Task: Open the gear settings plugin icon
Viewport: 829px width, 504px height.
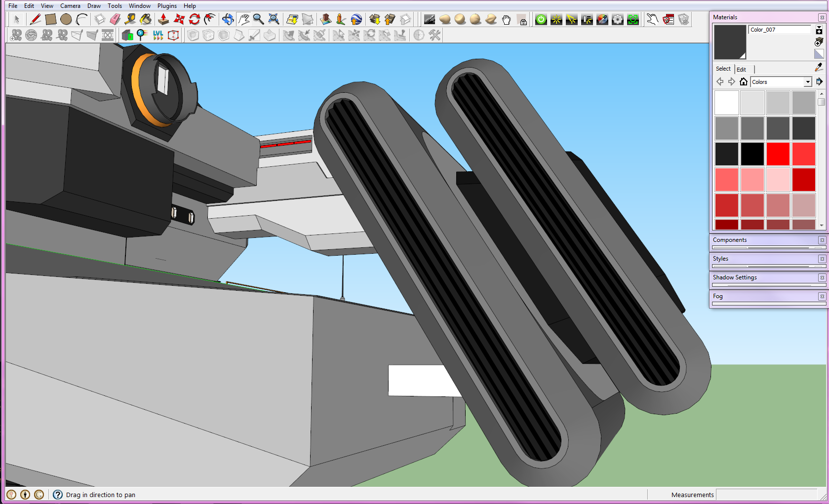Action: click(618, 19)
